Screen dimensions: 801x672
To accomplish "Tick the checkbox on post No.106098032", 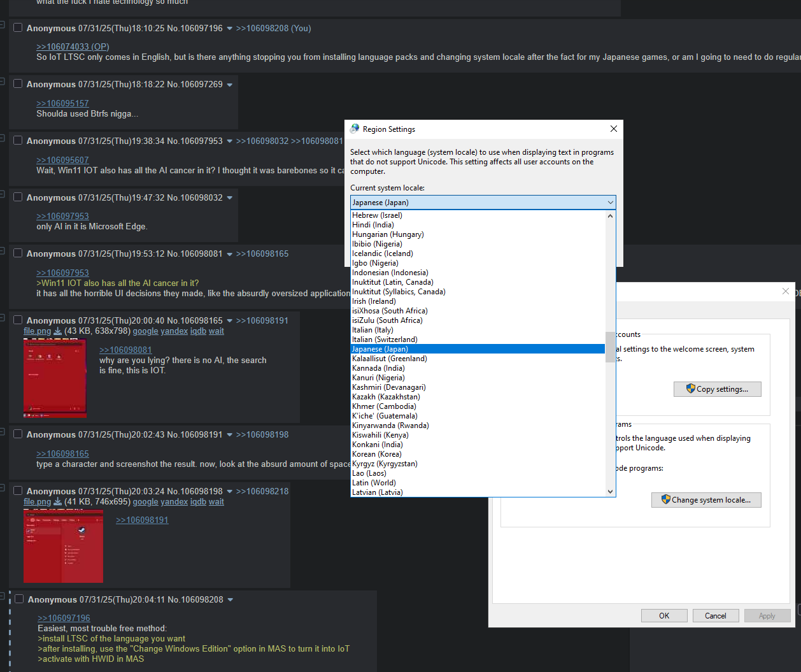I will [18, 197].
